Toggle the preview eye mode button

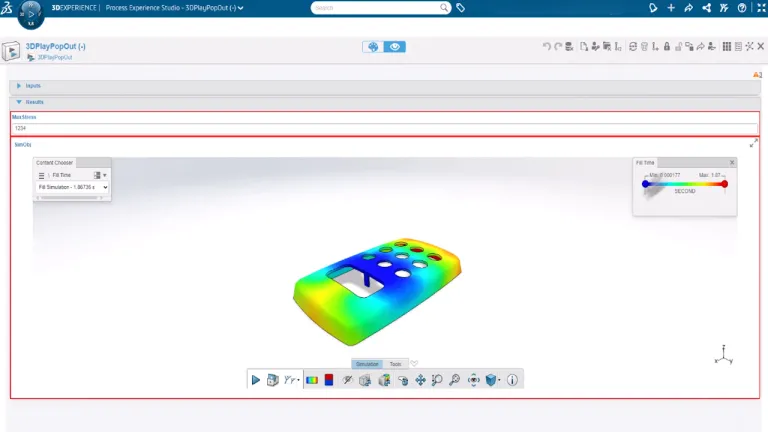point(395,47)
